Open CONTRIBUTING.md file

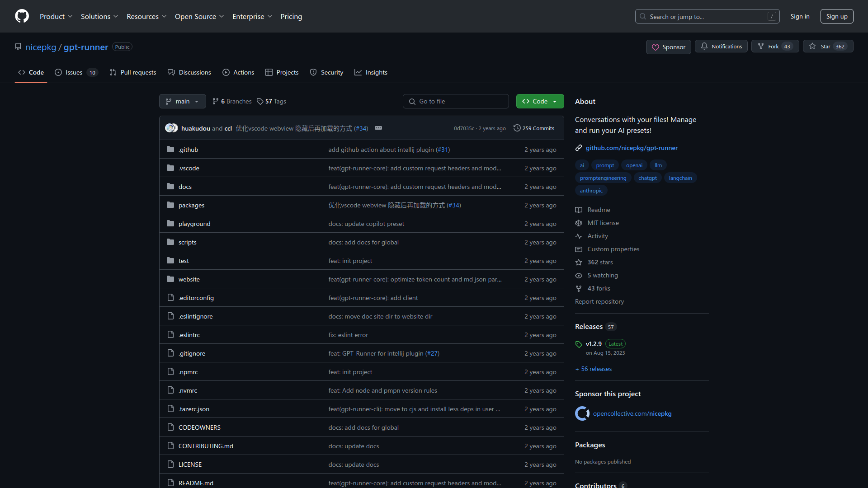coord(206,446)
